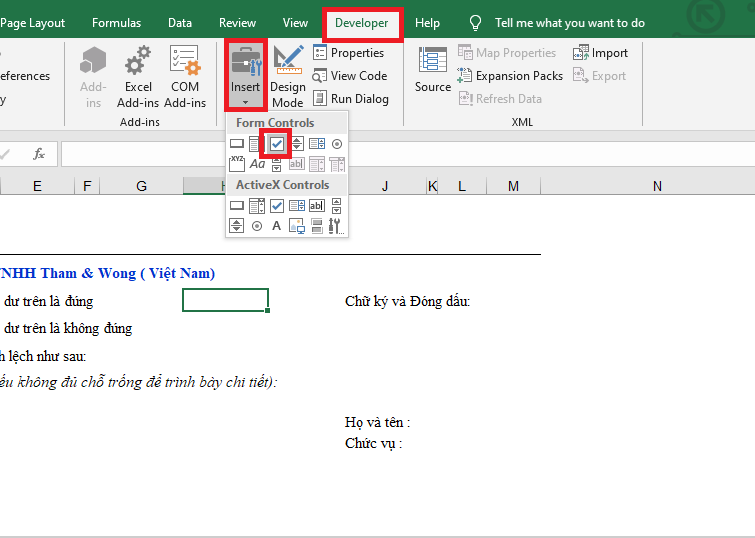Pick the ActiveX Image control

click(x=297, y=226)
